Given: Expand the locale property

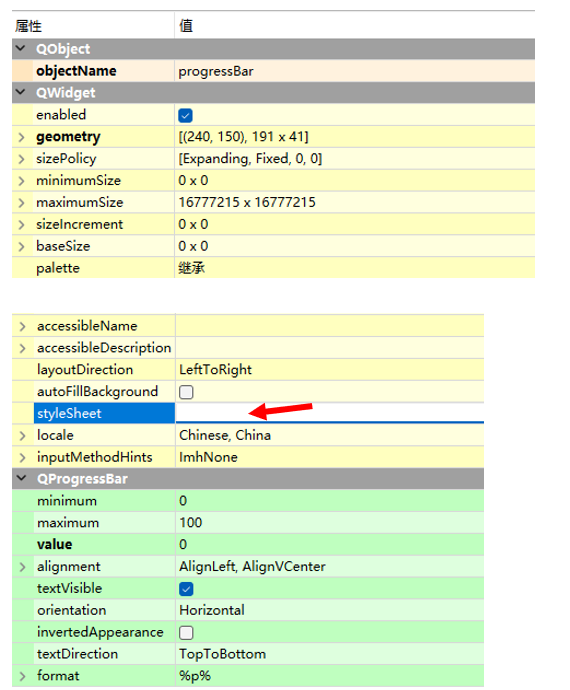Looking at the screenshot, I should [x=22, y=436].
